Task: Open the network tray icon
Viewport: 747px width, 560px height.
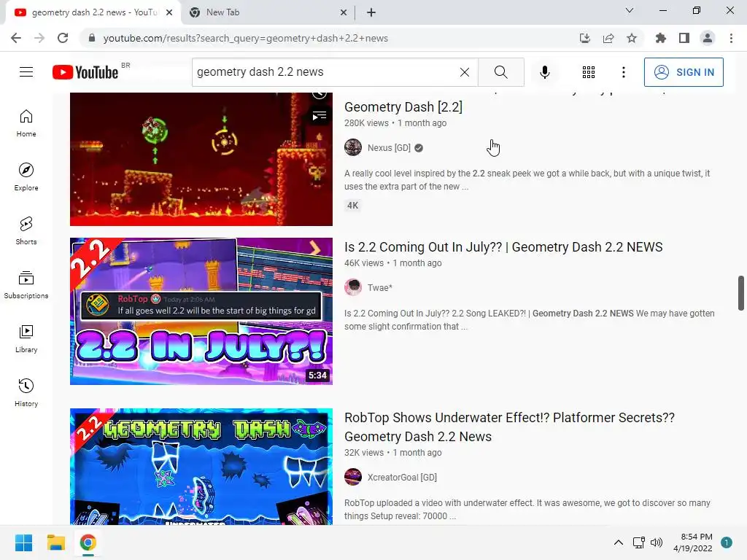Action: coord(638,542)
